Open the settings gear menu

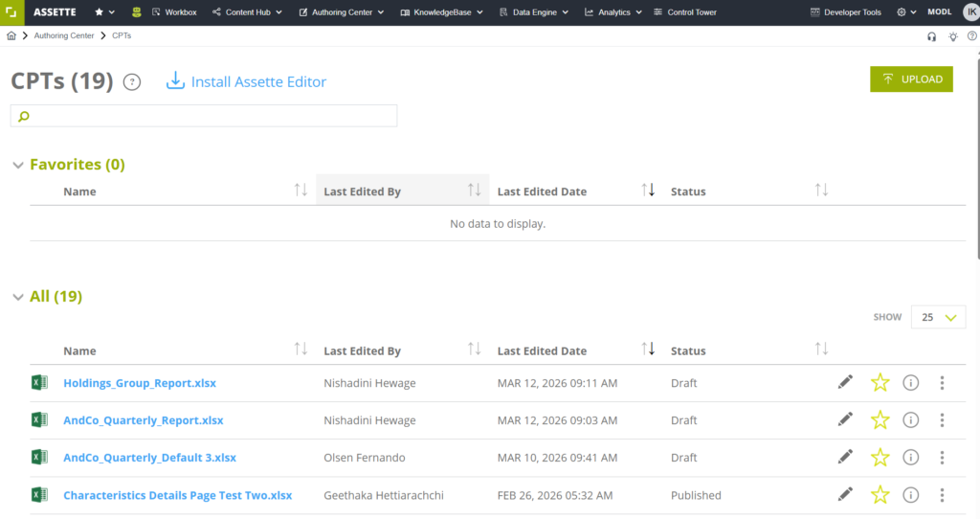pyautogui.click(x=905, y=12)
